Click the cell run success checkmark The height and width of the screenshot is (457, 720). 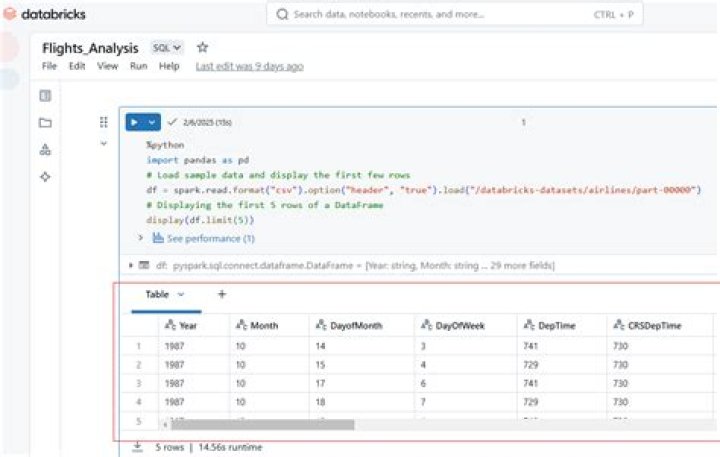pos(172,122)
